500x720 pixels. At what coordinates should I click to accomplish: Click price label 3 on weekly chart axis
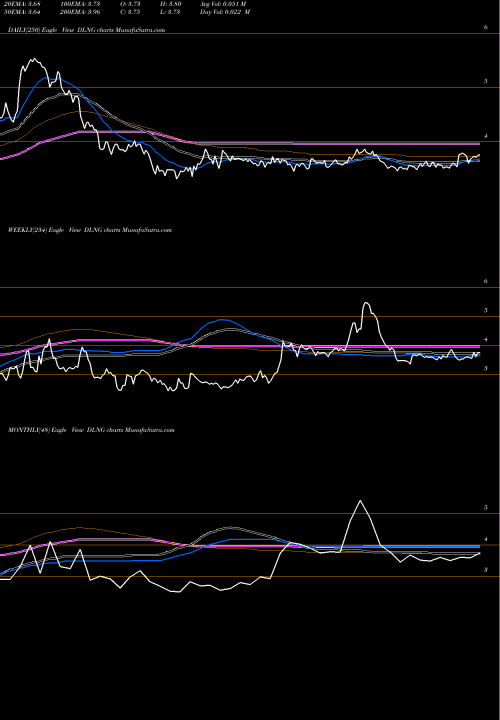tap(485, 368)
